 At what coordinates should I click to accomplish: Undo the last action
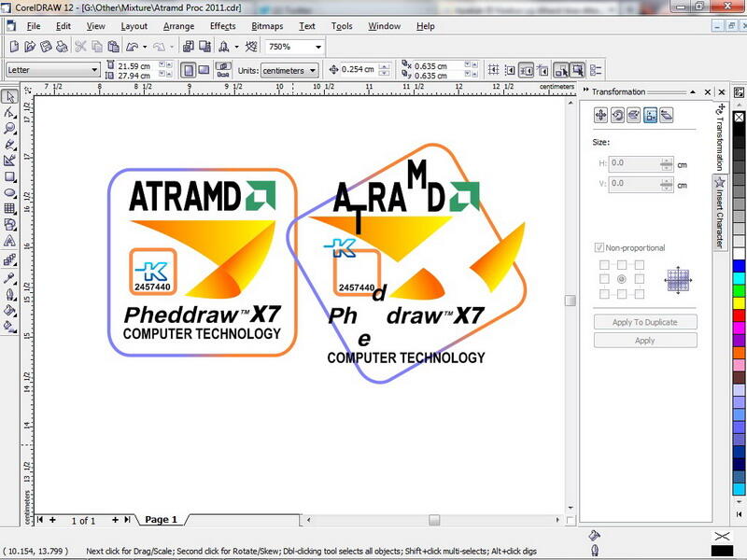132,46
